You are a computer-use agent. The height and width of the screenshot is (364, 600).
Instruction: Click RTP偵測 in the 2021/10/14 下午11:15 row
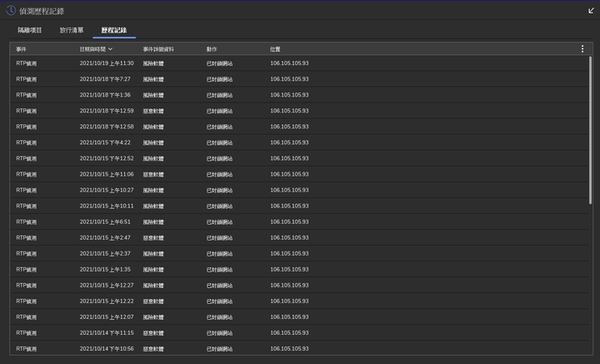(27, 333)
